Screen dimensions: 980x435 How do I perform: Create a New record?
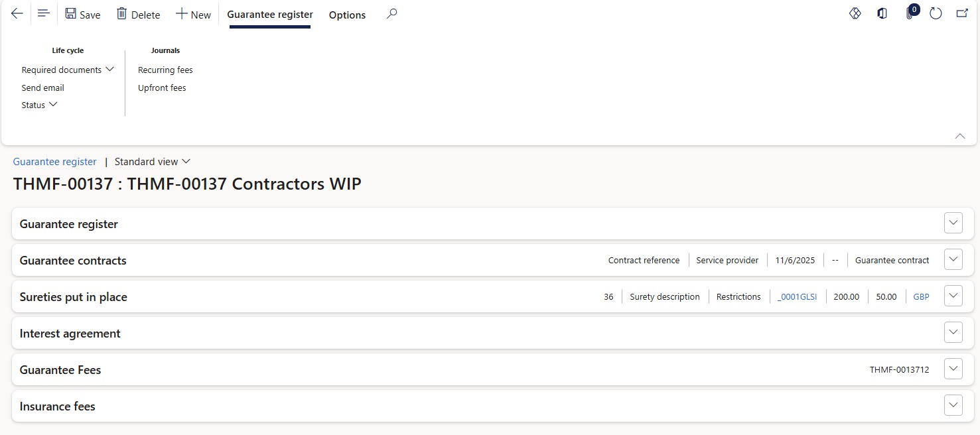193,15
